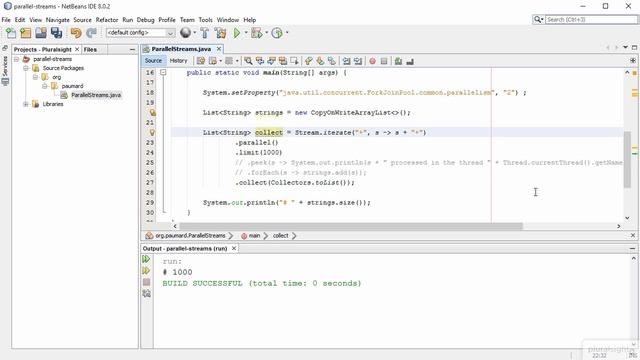
Task: Click the Shift Line Left icon
Action: [346, 61]
